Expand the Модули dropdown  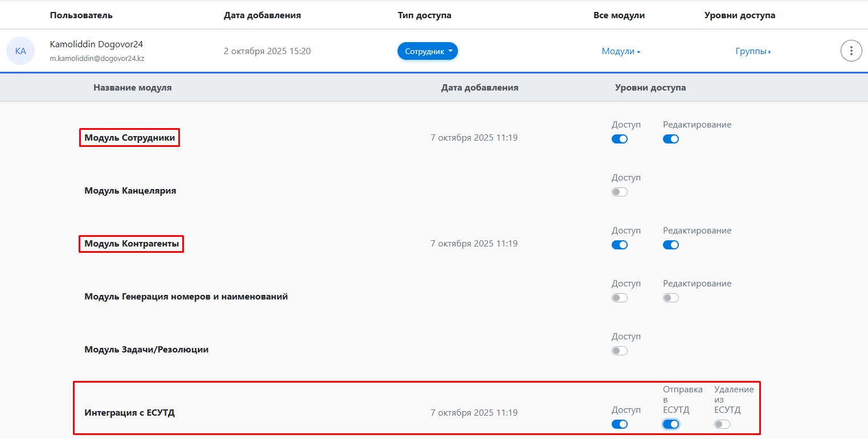pos(621,51)
